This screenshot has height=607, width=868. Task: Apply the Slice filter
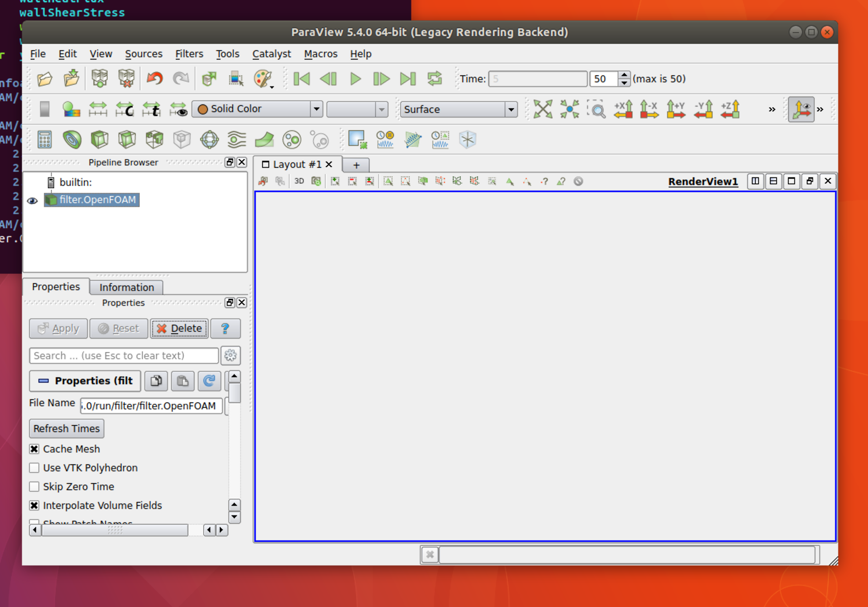(127, 140)
